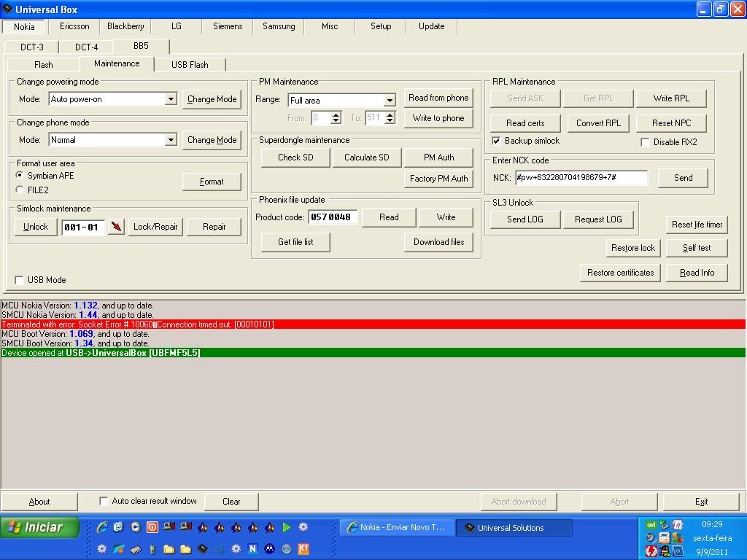
Task: Select Symbian APE format option
Action: (x=20, y=175)
